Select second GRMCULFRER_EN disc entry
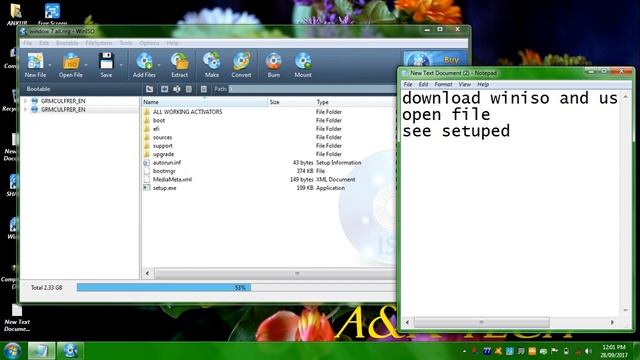The width and height of the screenshot is (640, 360). 63,109
